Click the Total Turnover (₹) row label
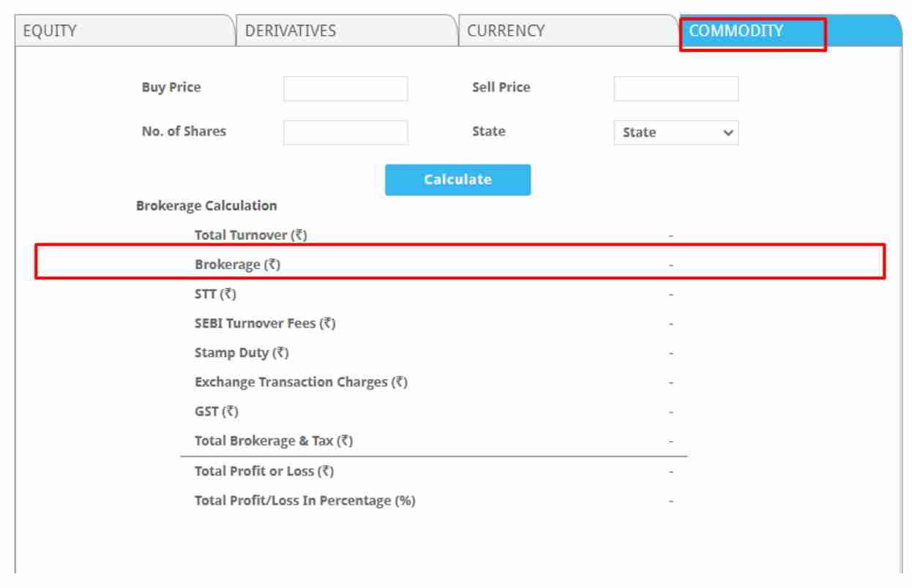Screen dimensions: 912x588 tap(250, 235)
